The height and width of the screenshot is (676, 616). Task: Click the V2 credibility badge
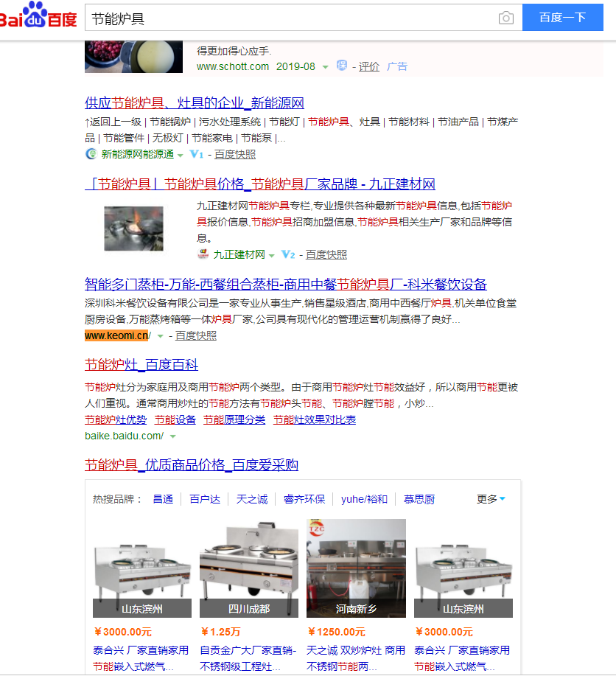pyautogui.click(x=288, y=254)
